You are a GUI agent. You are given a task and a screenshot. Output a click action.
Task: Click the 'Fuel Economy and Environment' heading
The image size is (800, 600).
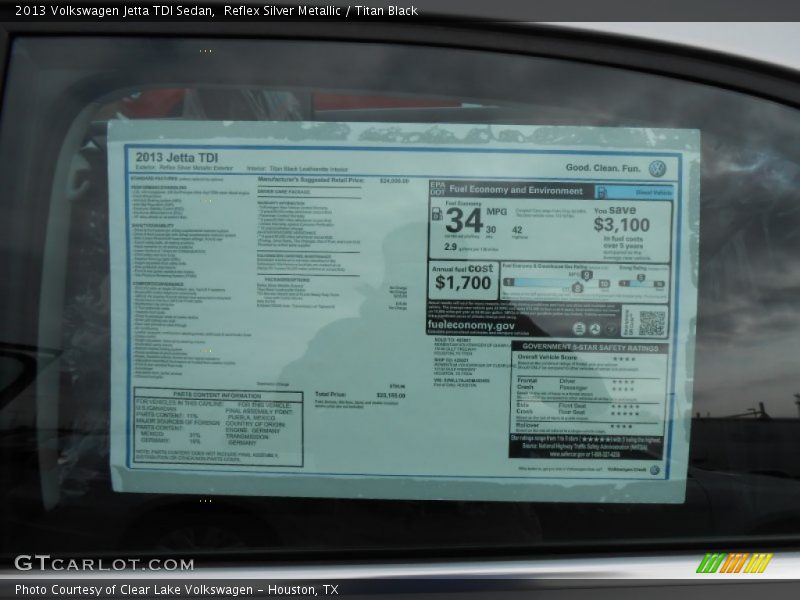point(516,190)
